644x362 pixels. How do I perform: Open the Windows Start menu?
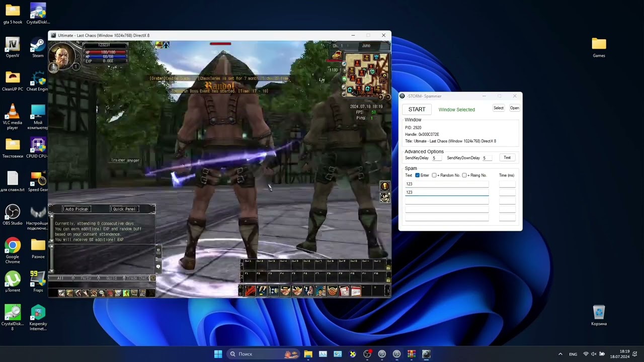click(x=218, y=354)
